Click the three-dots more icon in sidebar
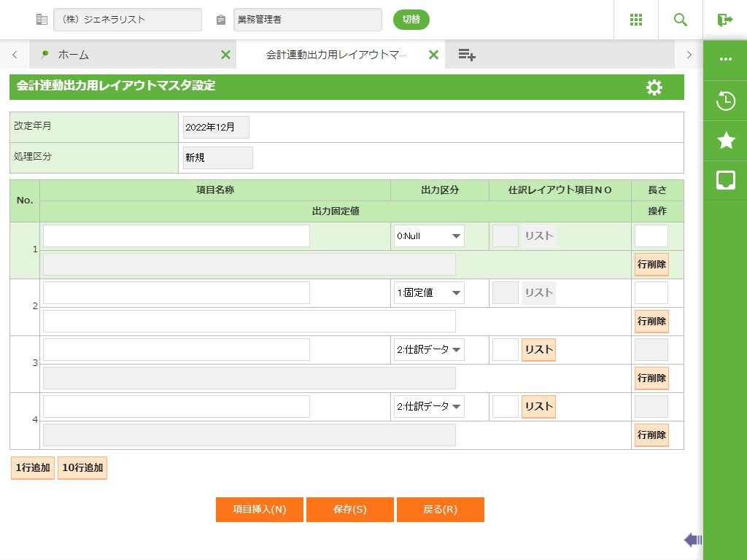 pyautogui.click(x=726, y=59)
